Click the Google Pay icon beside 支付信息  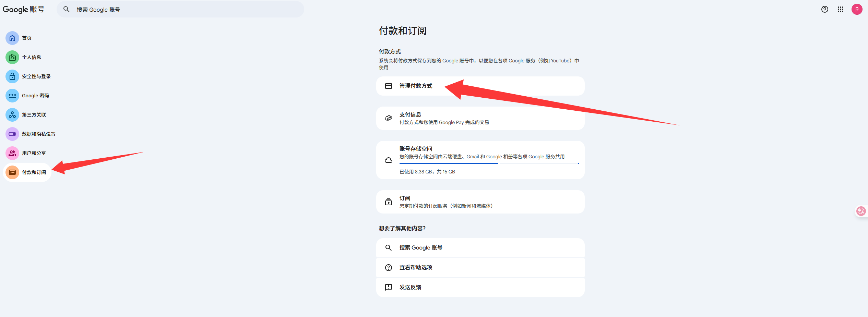tap(389, 118)
